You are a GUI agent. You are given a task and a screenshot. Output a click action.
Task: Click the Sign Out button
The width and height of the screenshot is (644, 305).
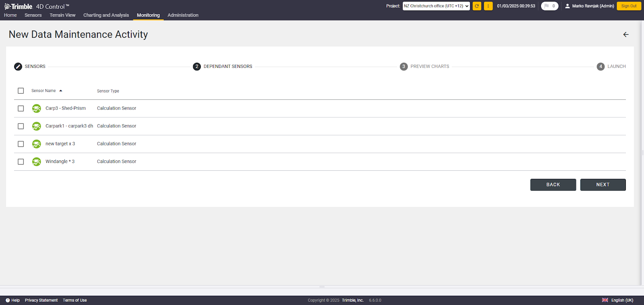click(629, 6)
